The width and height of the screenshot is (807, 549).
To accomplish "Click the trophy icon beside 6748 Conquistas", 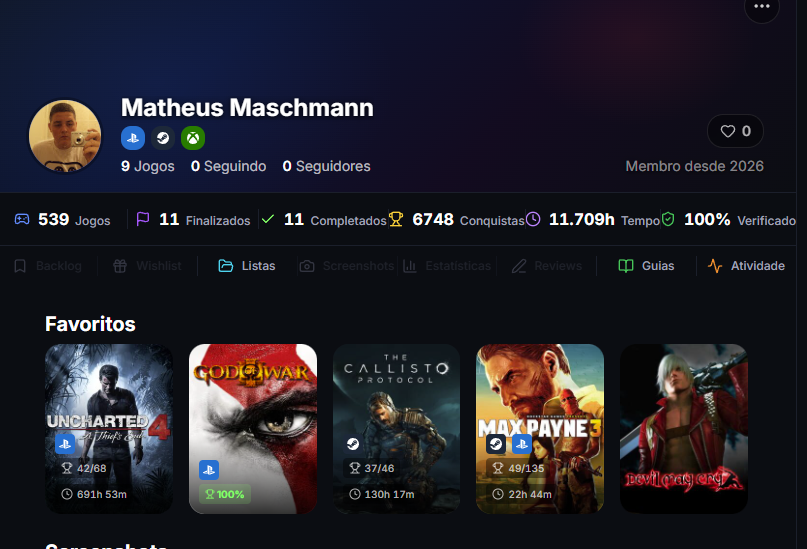I will coord(396,220).
